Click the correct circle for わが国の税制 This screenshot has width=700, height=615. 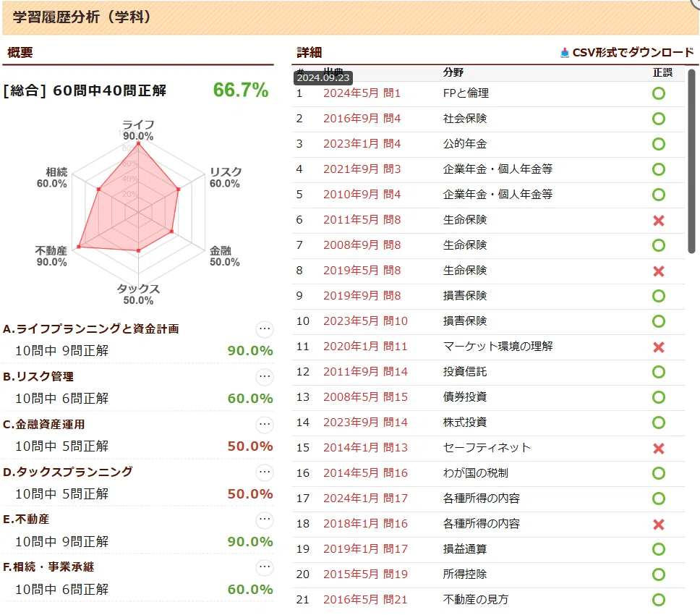(x=659, y=473)
